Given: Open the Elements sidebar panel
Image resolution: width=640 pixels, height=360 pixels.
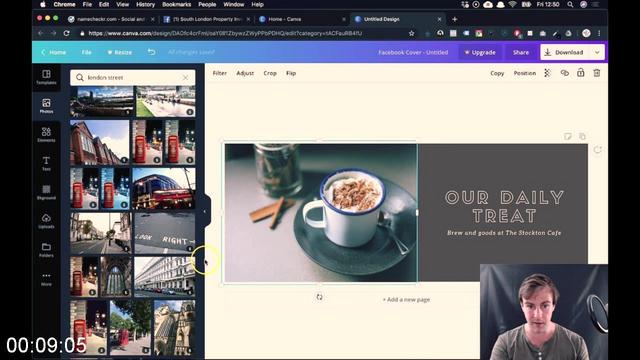Looking at the screenshot, I should [46, 134].
